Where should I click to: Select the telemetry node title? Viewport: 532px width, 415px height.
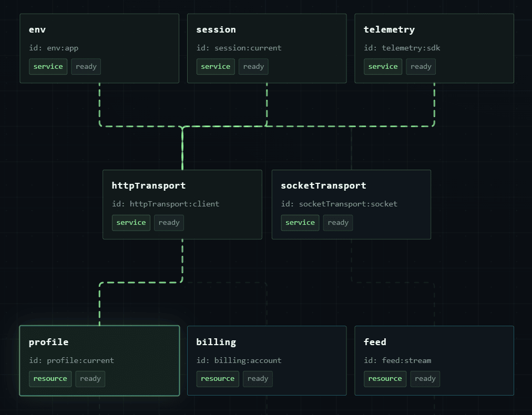point(389,30)
